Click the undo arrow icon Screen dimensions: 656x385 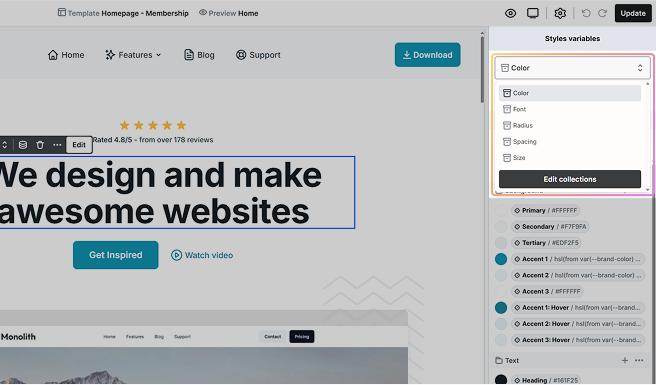pyautogui.click(x=586, y=13)
